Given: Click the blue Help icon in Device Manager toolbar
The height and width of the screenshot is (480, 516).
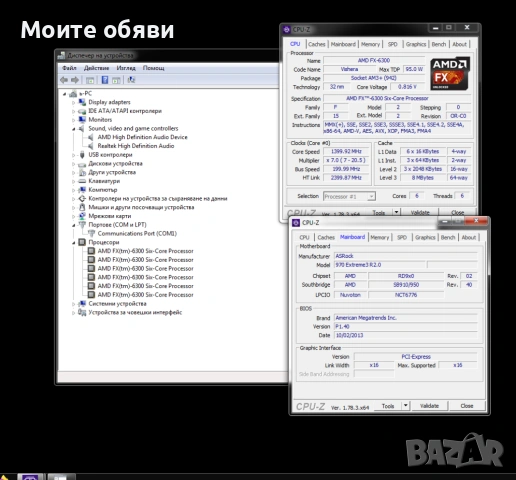Looking at the screenshot, I should [105, 80].
